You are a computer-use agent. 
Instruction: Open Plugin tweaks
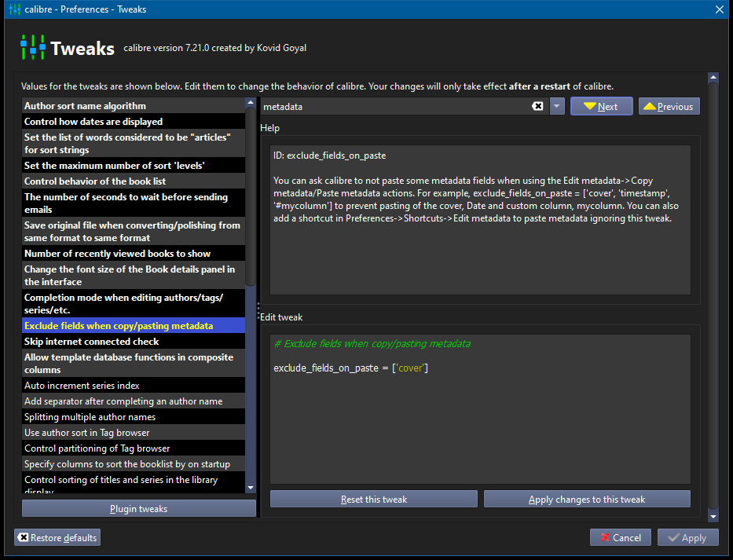click(139, 509)
